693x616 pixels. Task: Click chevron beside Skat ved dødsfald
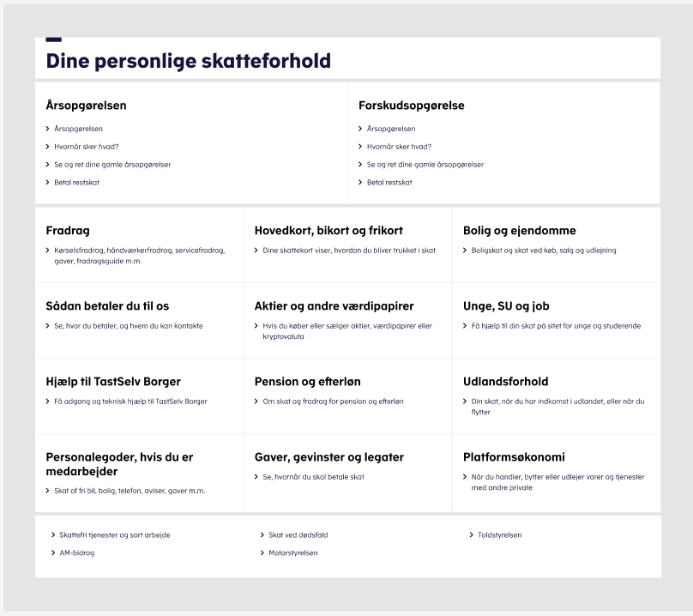pos(262,535)
